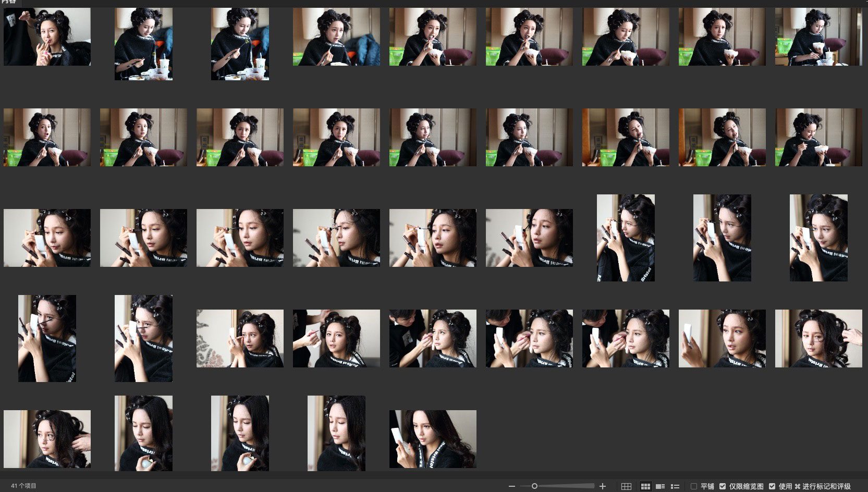Select first thumbnail of woman applying lipstick
The height and width of the screenshot is (492, 868).
pyautogui.click(x=47, y=36)
